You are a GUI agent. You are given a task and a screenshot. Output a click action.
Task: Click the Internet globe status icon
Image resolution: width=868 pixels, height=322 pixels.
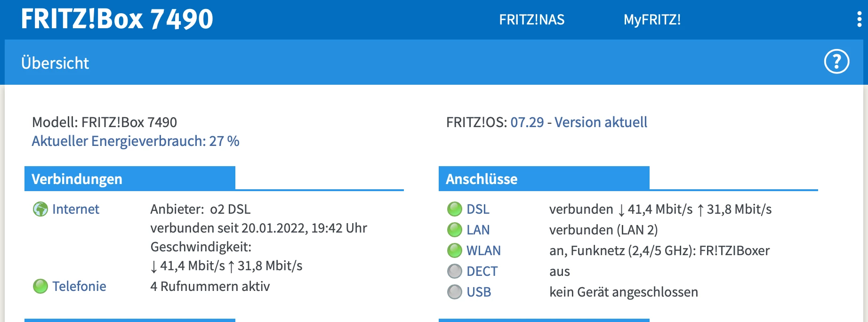[x=40, y=209]
